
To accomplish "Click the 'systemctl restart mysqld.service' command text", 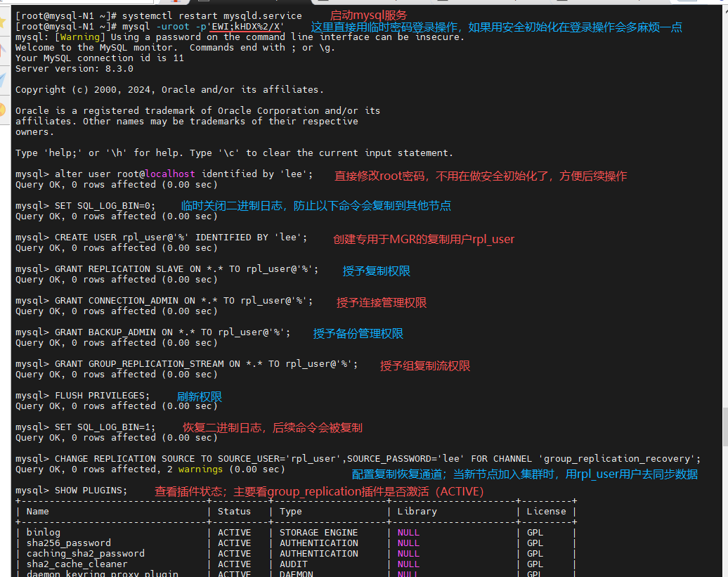I will click(212, 15).
